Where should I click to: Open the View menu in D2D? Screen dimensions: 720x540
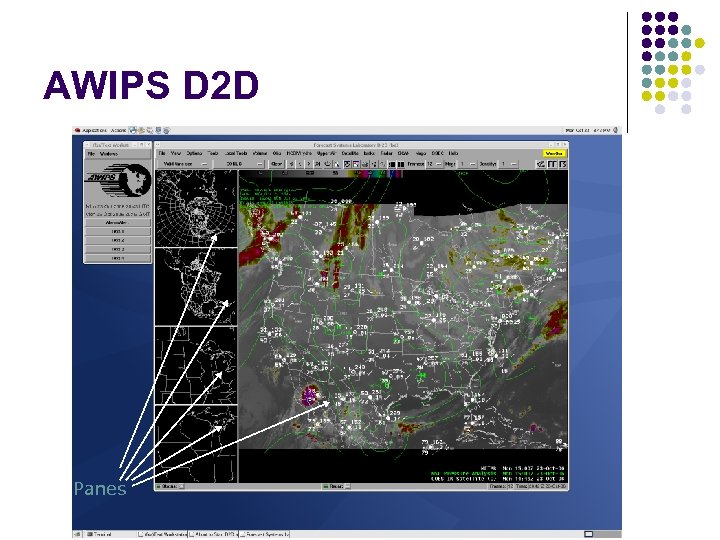(175, 153)
